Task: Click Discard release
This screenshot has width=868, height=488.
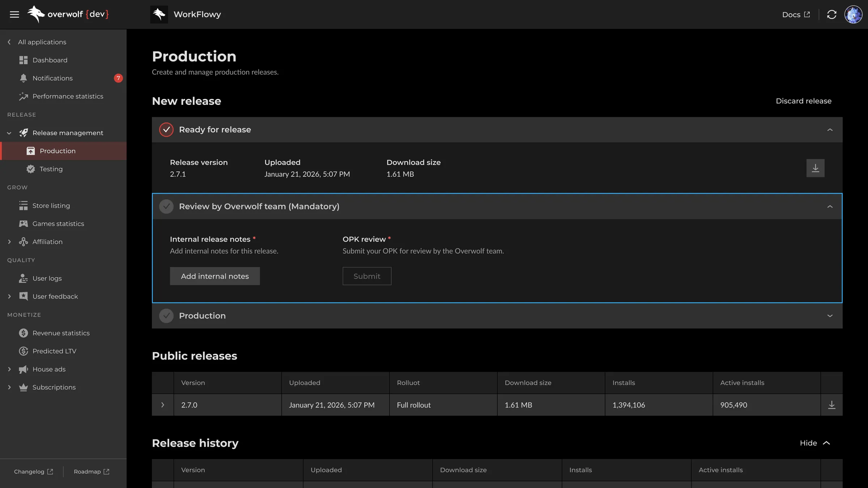Action: click(x=803, y=101)
